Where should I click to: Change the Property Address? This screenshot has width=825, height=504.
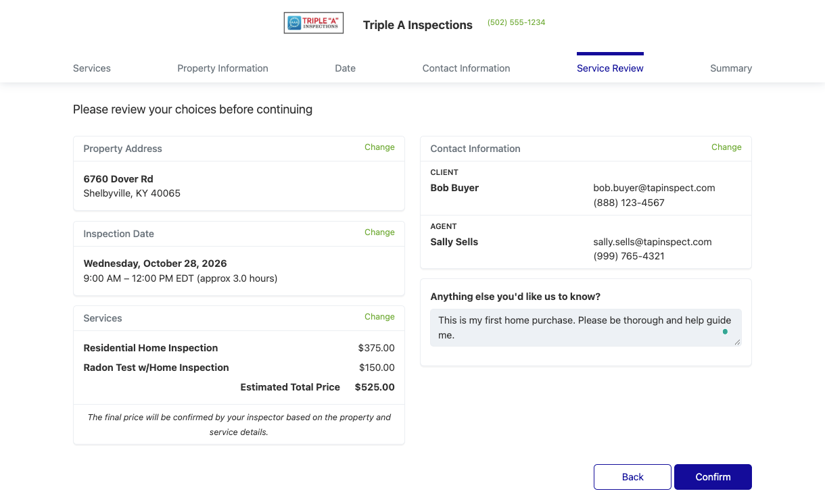pos(379,147)
